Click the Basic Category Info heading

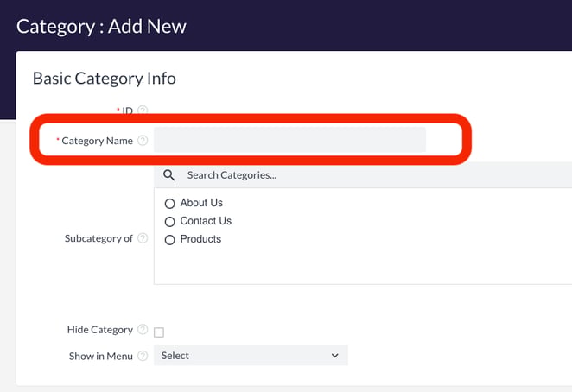tap(104, 79)
